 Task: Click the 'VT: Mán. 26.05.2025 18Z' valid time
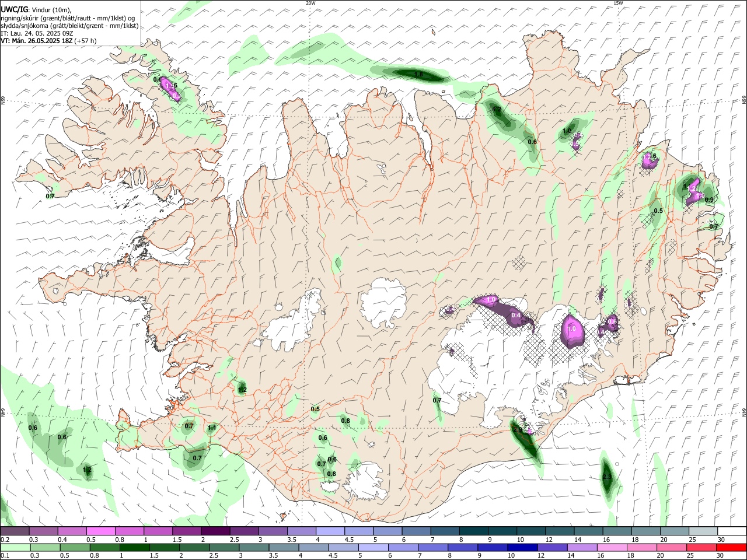pos(36,41)
